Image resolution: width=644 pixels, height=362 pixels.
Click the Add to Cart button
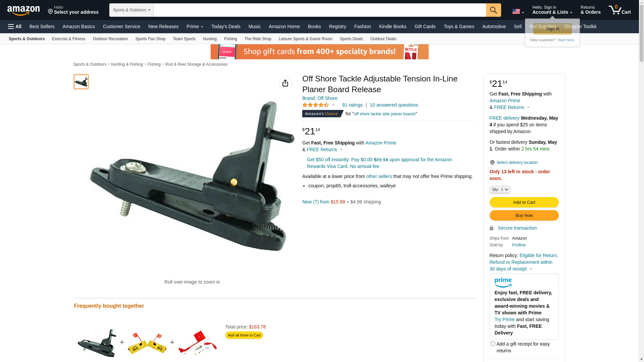pos(524,202)
